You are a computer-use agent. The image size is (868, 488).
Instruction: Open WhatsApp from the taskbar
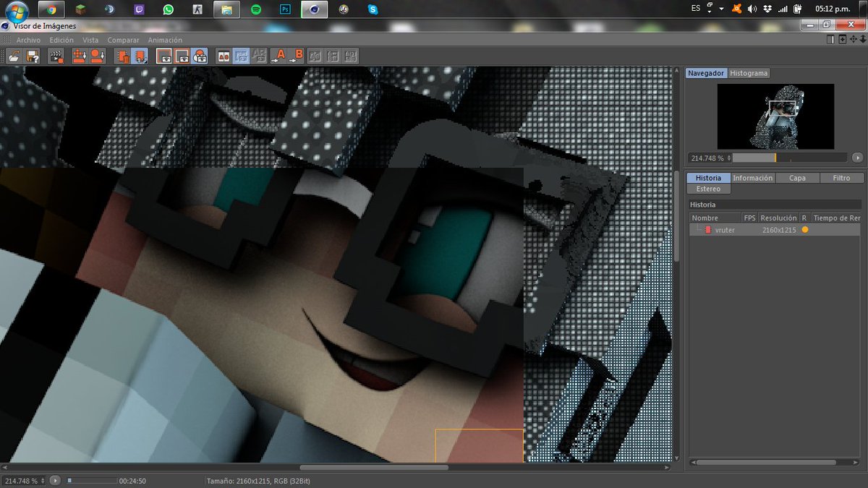168,9
